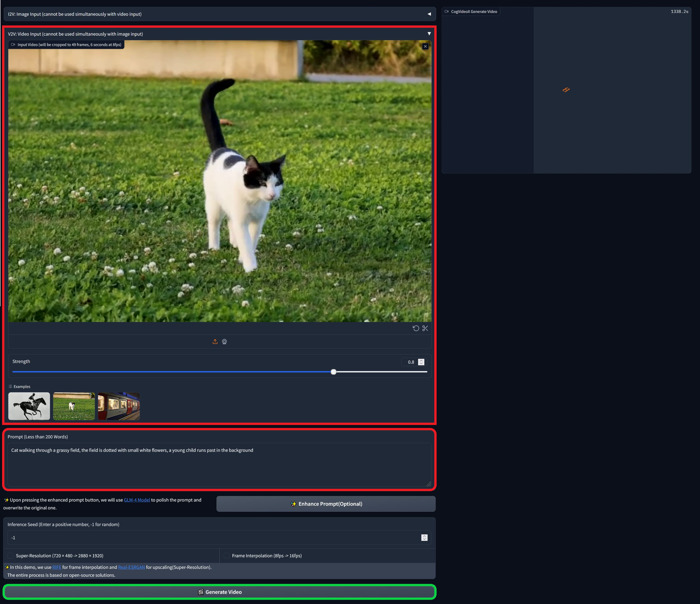This screenshot has width=700, height=604.
Task: Select the horse rider example thumbnail
Action: click(x=29, y=406)
